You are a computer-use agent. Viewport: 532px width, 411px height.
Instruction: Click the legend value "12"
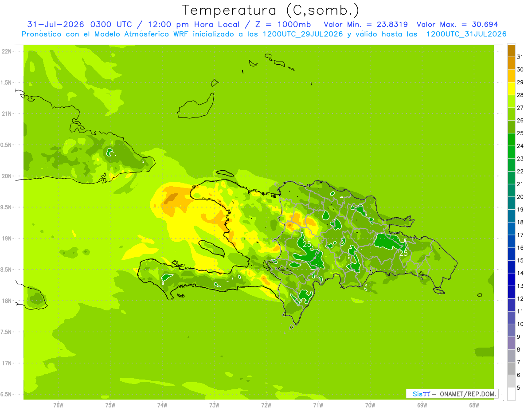point(520,298)
